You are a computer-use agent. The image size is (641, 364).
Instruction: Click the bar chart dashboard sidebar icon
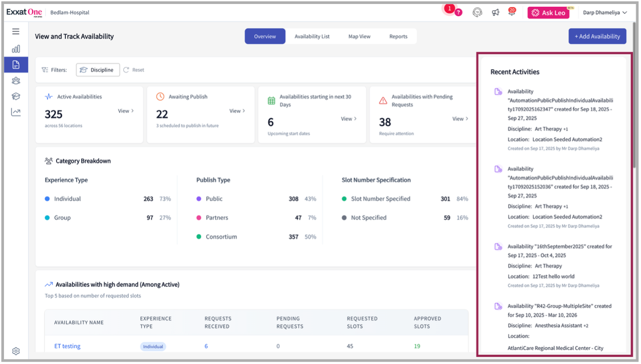tap(16, 49)
